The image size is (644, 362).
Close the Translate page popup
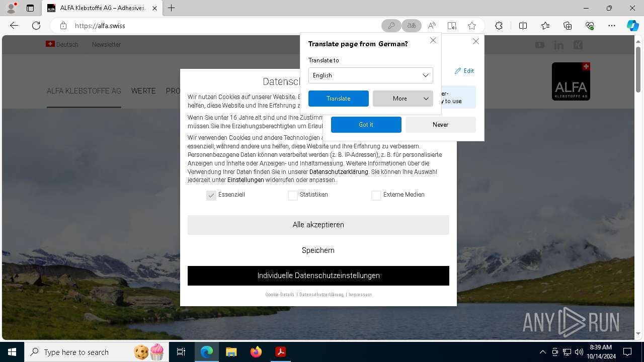(x=433, y=40)
